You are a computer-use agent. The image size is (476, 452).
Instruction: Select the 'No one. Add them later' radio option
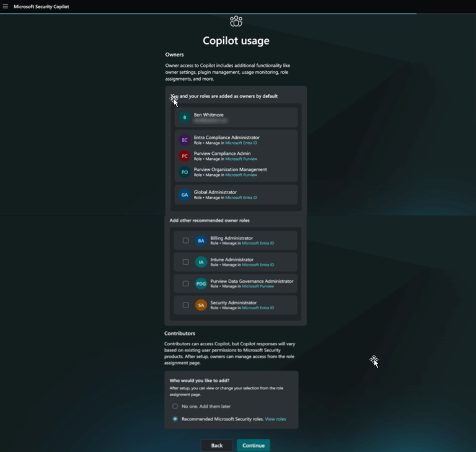(175, 406)
